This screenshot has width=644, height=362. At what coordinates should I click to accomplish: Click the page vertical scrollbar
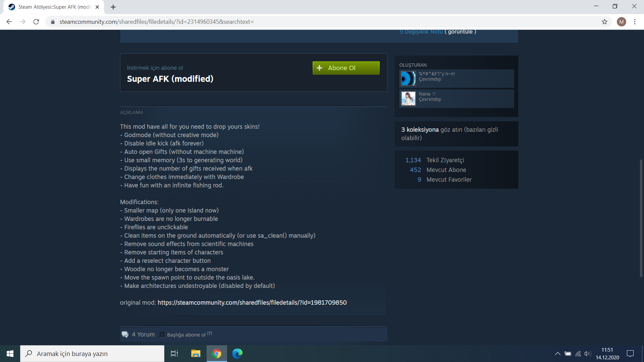641,218
